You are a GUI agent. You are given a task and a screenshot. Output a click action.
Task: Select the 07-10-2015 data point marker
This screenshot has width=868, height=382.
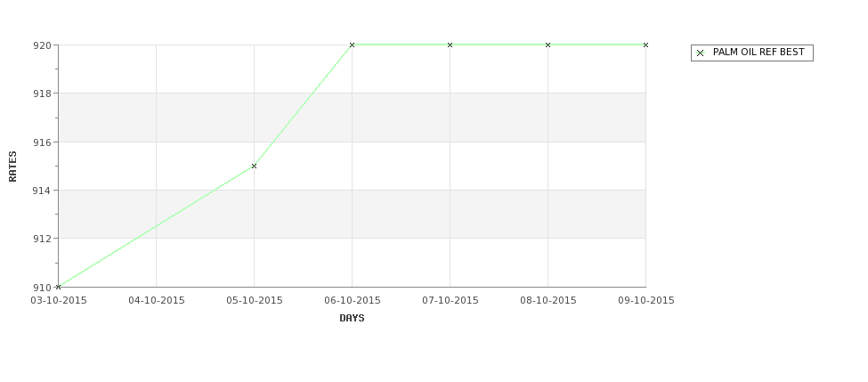coord(450,45)
